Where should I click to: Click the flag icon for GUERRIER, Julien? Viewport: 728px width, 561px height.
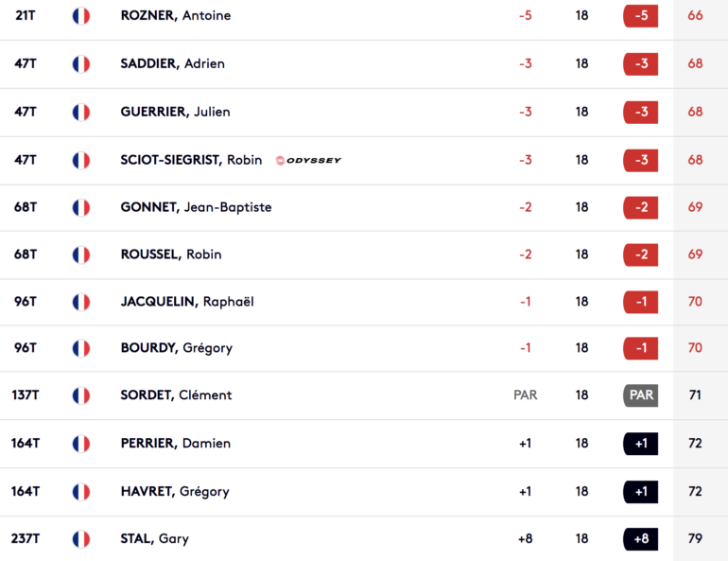81,113
